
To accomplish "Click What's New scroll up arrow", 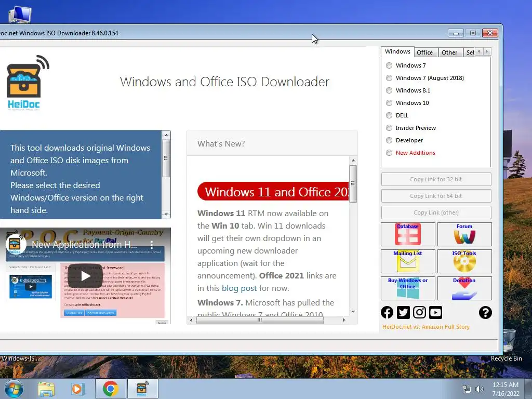I will (353, 161).
